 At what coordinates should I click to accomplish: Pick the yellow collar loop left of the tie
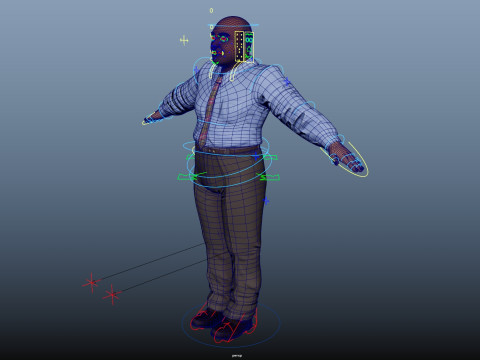(x=212, y=71)
